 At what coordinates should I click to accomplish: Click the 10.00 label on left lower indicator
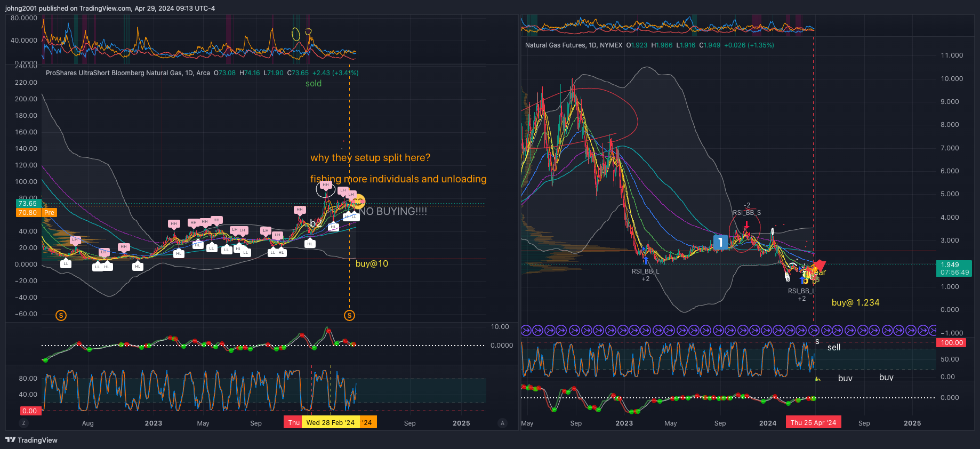click(500, 327)
